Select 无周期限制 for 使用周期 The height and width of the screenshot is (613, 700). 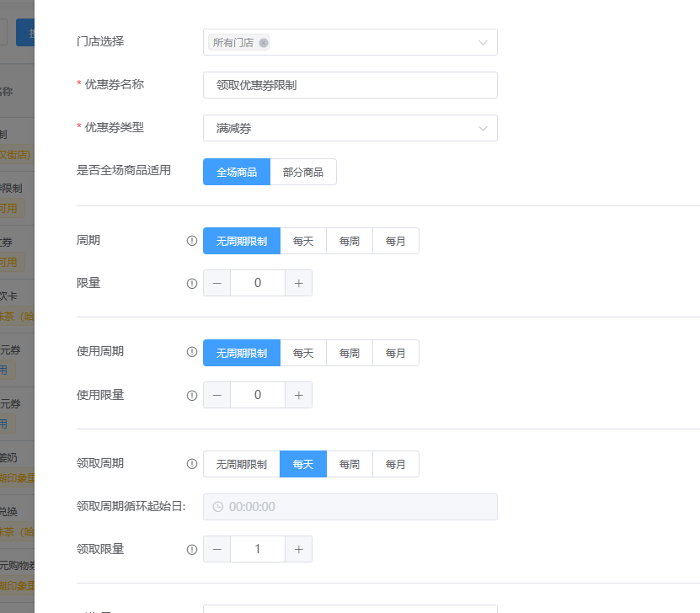click(242, 352)
